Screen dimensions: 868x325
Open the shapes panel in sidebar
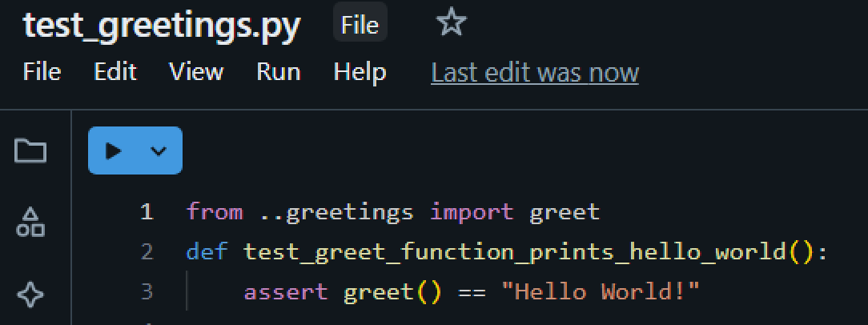pos(30,222)
